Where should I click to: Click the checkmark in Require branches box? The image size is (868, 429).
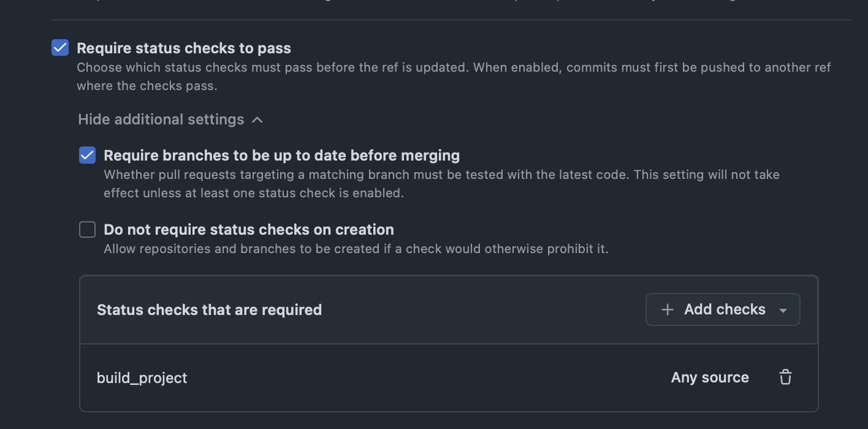click(88, 155)
